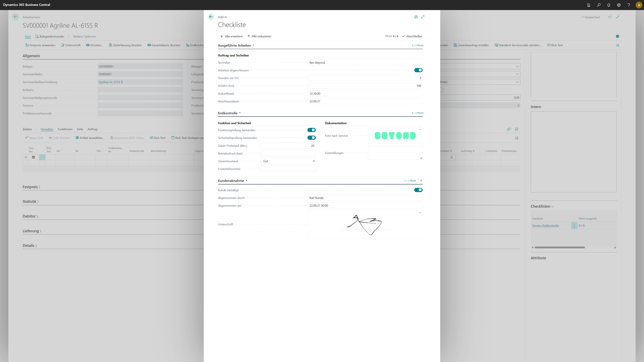The image size is (644, 362).
Task: Open the help question mark
Action: click(629, 5)
